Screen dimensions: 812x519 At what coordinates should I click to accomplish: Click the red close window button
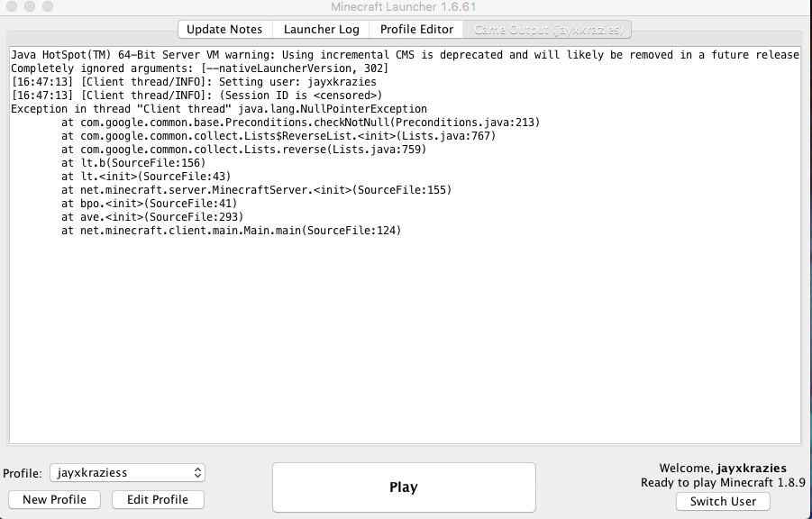point(12,6)
